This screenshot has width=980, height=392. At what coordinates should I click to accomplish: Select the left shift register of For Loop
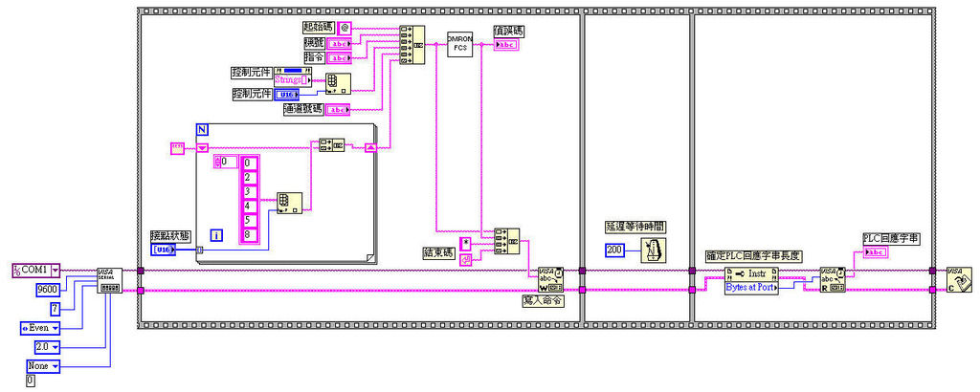click(x=202, y=148)
